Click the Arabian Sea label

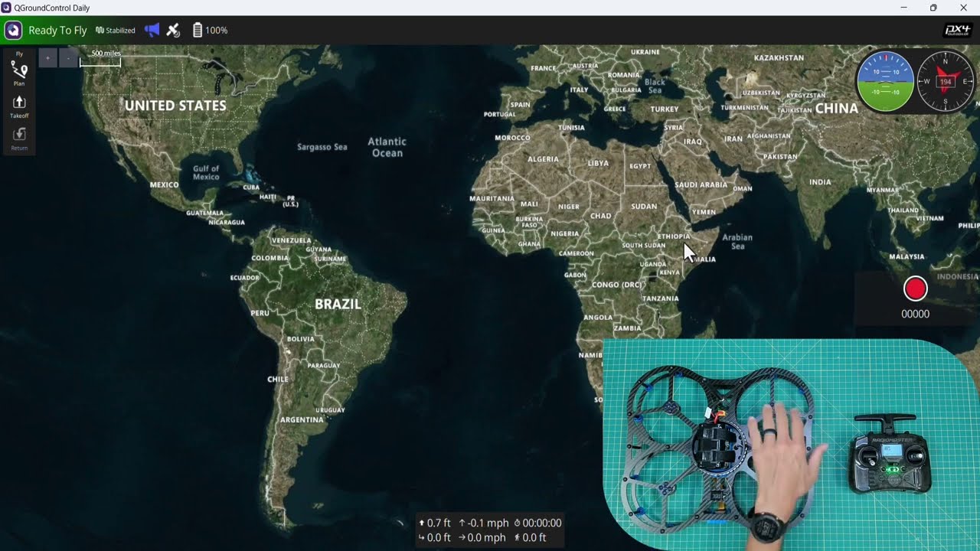tap(738, 242)
